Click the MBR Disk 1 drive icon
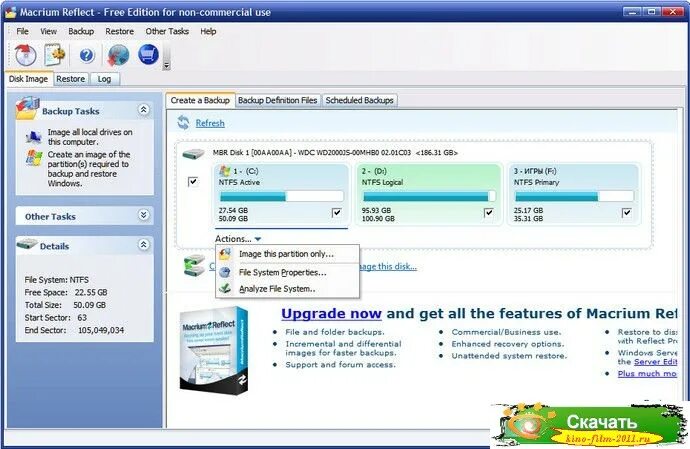 pyautogui.click(x=194, y=154)
